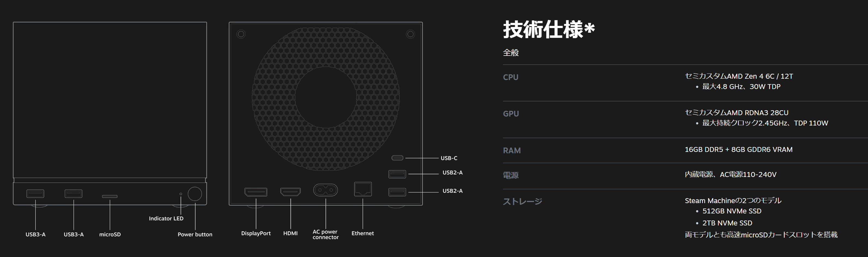The width and height of the screenshot is (868, 257).
Task: Click the 2TB NVMe SSD list item
Action: tap(727, 223)
